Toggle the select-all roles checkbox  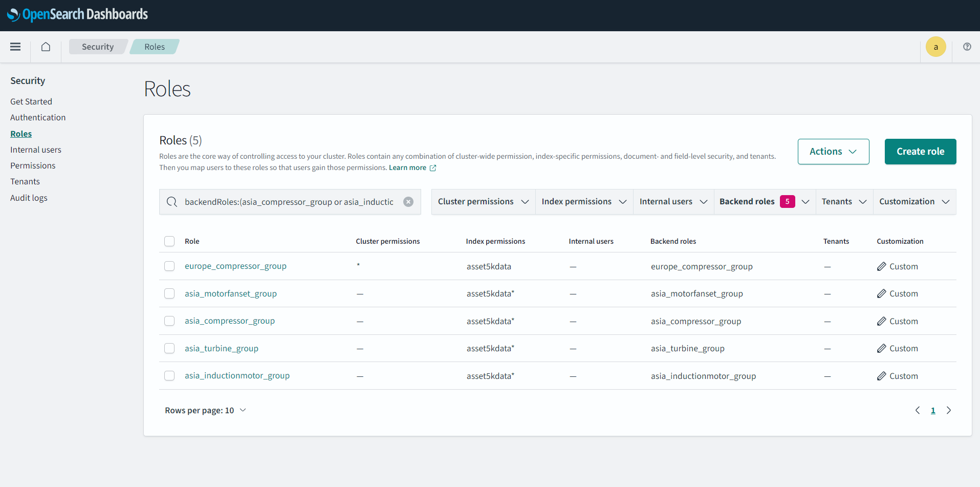pos(169,241)
